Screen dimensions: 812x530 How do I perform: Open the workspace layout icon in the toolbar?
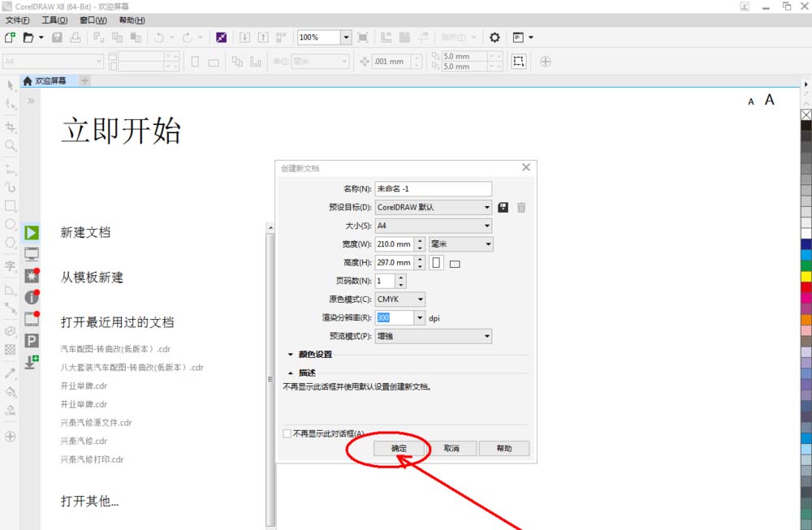518,37
